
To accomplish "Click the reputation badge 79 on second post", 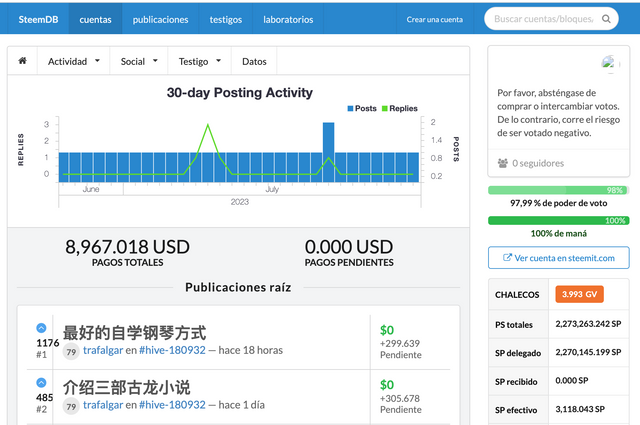I will click(71, 406).
